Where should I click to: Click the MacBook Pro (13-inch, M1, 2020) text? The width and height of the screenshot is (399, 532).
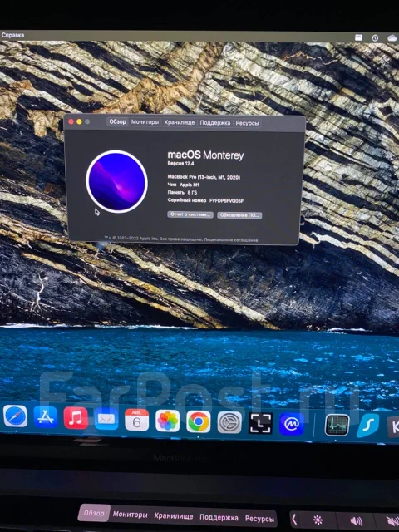click(x=204, y=177)
